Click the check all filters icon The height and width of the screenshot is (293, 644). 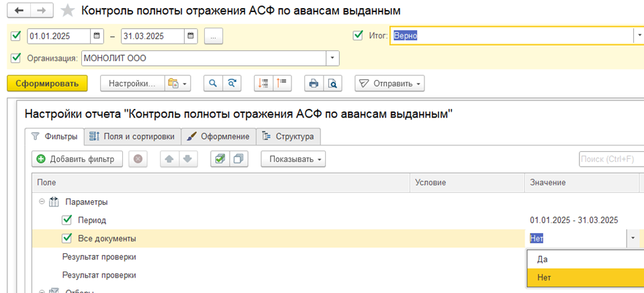click(219, 159)
